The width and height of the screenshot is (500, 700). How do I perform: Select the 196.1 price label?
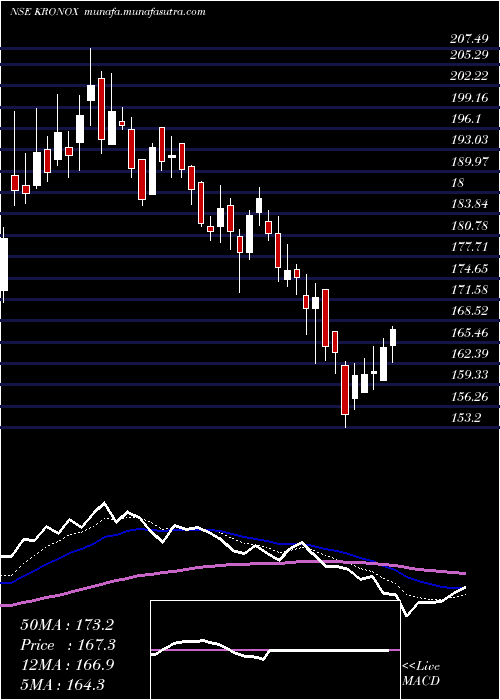click(x=466, y=119)
